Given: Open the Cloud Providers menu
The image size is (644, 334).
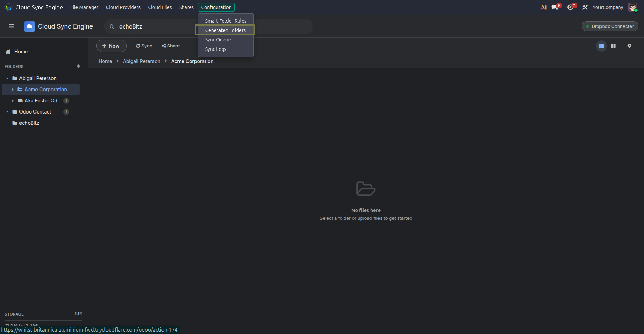Looking at the screenshot, I should click(123, 7).
